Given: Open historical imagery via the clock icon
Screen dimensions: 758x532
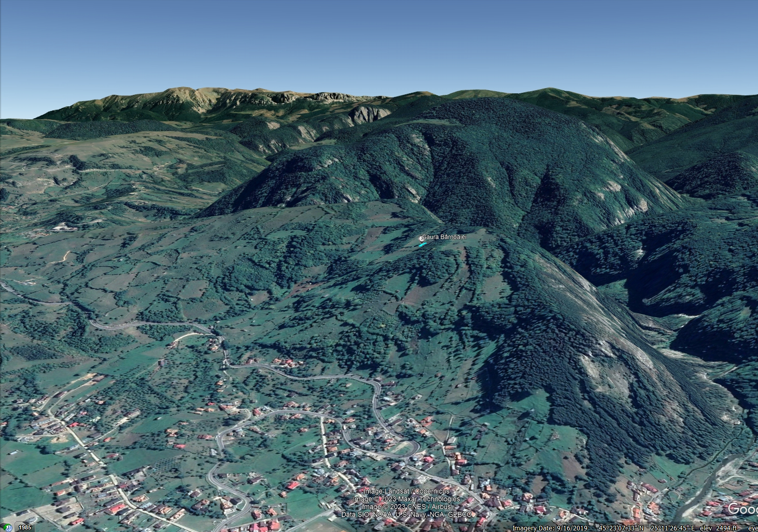Looking at the screenshot, I should [9, 527].
